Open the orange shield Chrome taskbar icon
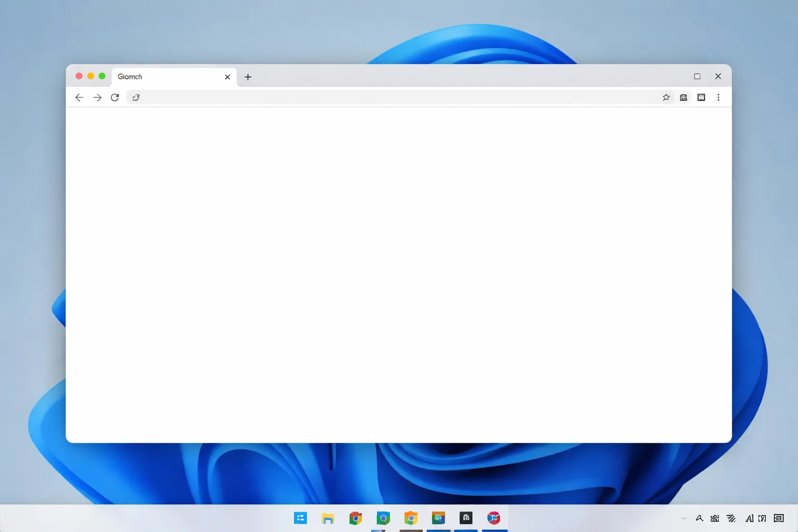This screenshot has height=532, width=798. [x=411, y=518]
